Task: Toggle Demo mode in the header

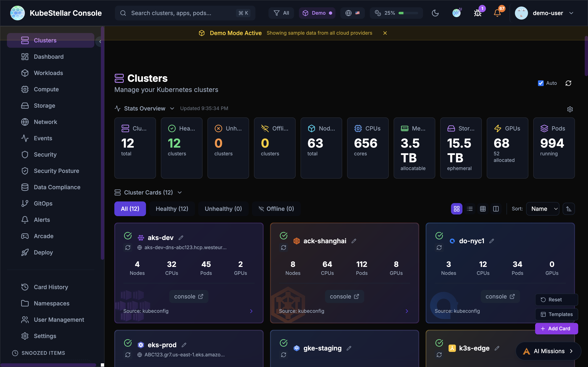Action: click(317, 13)
